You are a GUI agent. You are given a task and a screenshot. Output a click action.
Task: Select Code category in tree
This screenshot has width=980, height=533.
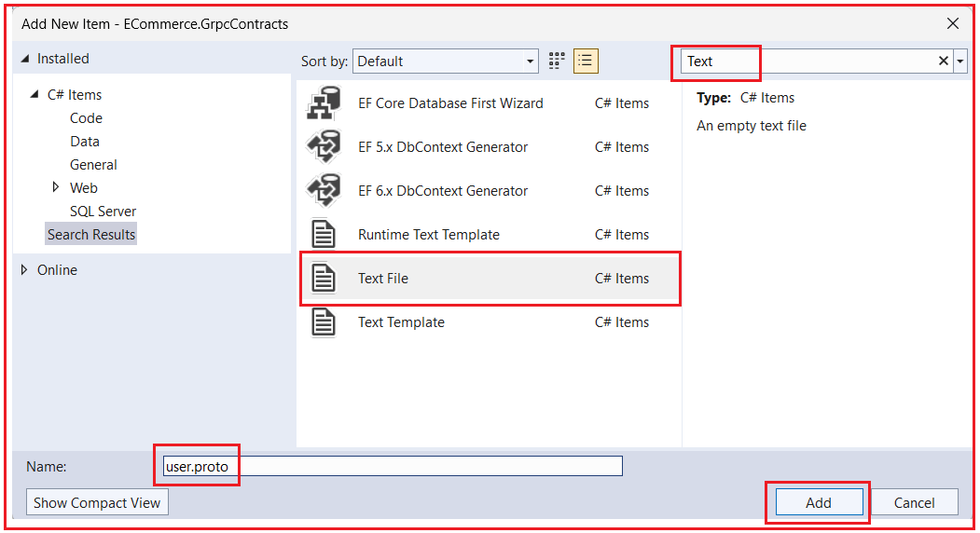point(86,118)
